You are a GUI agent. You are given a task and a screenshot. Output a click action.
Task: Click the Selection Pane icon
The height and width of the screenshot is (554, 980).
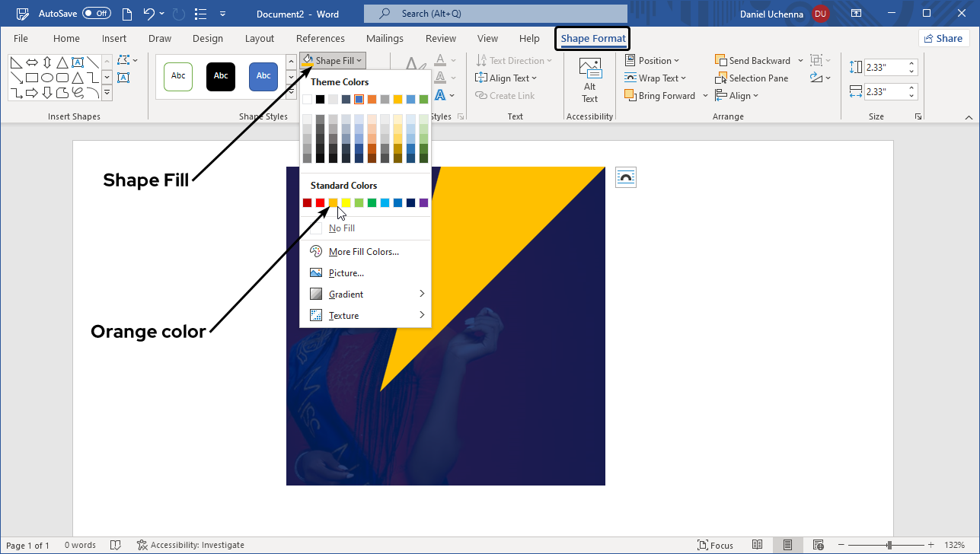point(721,78)
